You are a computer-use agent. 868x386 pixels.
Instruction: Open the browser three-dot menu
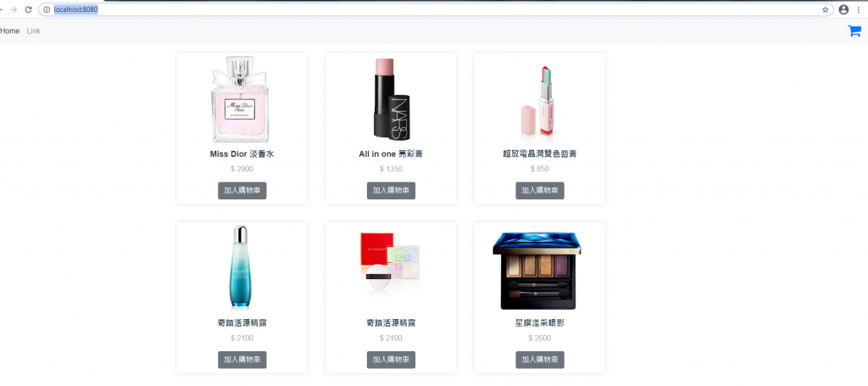click(x=859, y=9)
